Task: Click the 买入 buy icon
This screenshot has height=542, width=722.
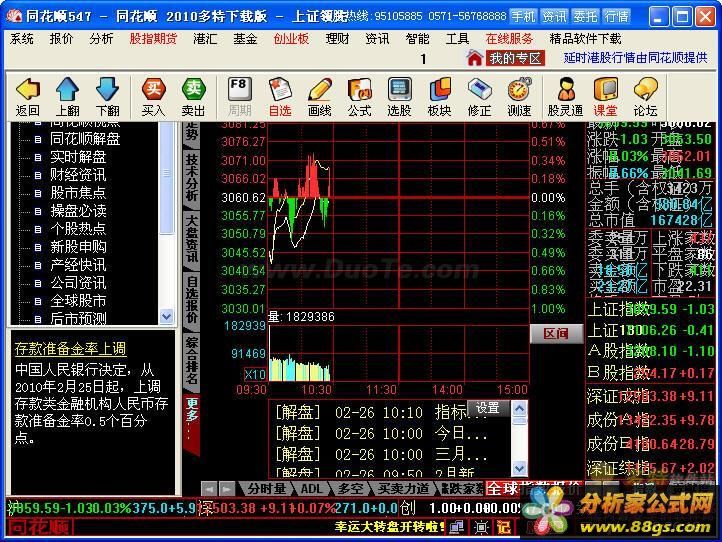Action: (153, 89)
